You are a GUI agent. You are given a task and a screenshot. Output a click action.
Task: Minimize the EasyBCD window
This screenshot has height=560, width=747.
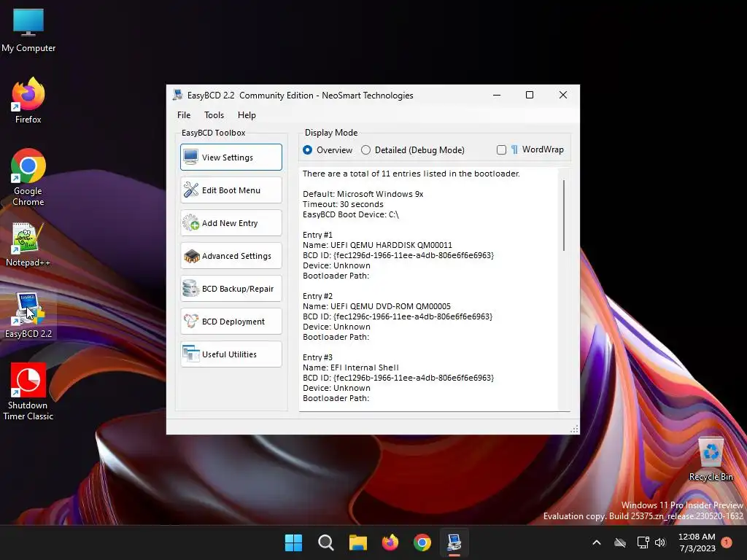point(497,96)
